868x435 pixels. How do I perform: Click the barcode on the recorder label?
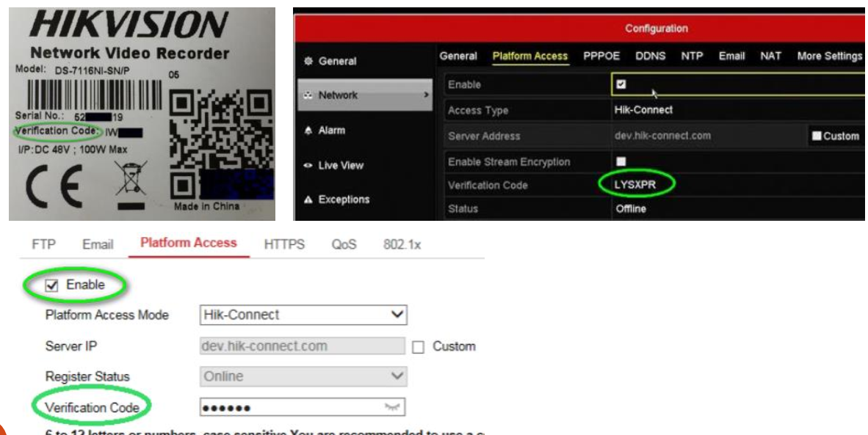95,95
